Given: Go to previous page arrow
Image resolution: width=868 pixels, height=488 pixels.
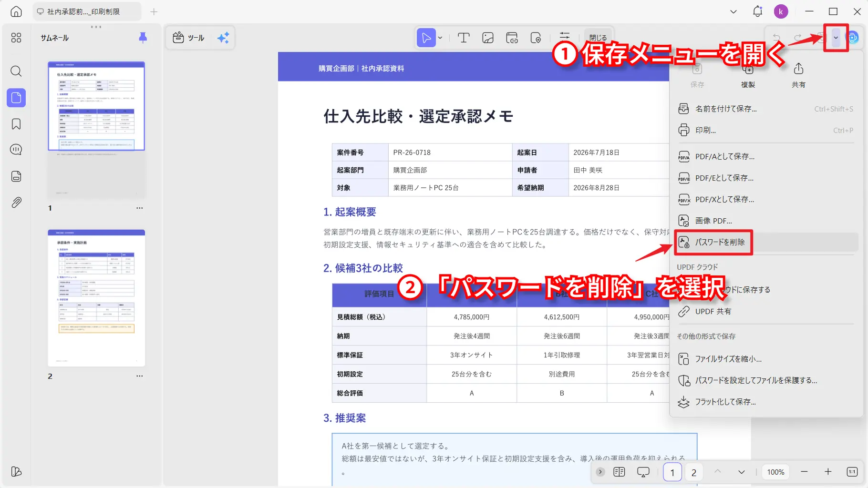Looking at the screenshot, I should tap(717, 472).
